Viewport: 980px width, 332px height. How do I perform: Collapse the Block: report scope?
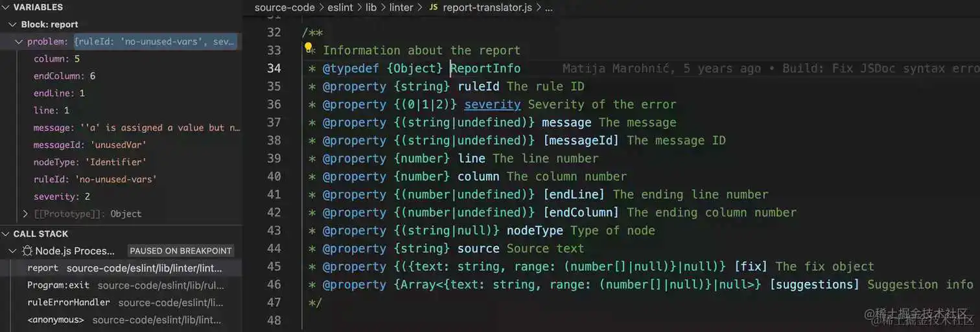[x=14, y=25]
